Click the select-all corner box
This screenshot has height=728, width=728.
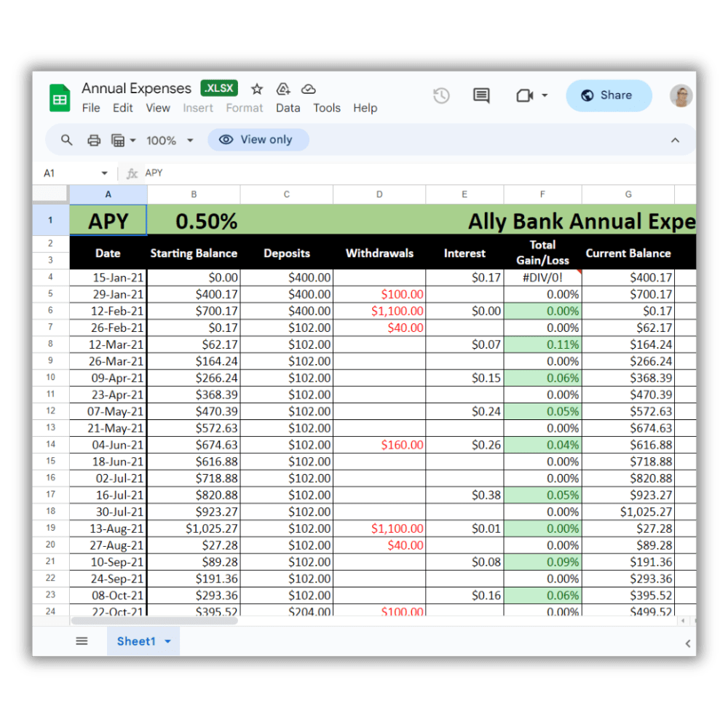point(50,194)
